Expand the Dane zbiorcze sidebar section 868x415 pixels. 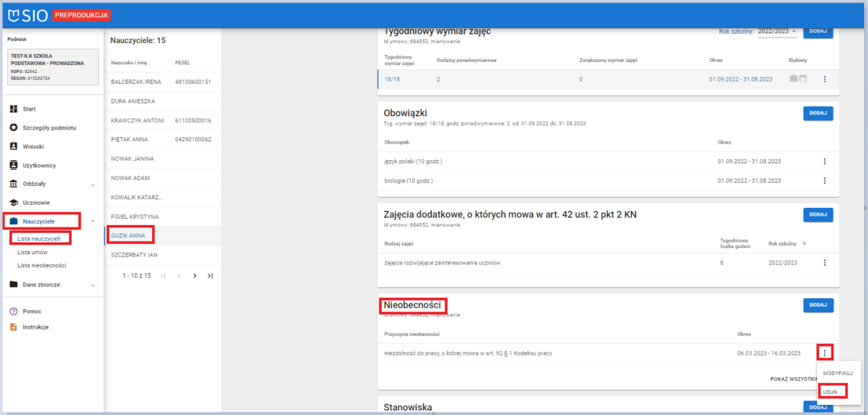[93, 285]
